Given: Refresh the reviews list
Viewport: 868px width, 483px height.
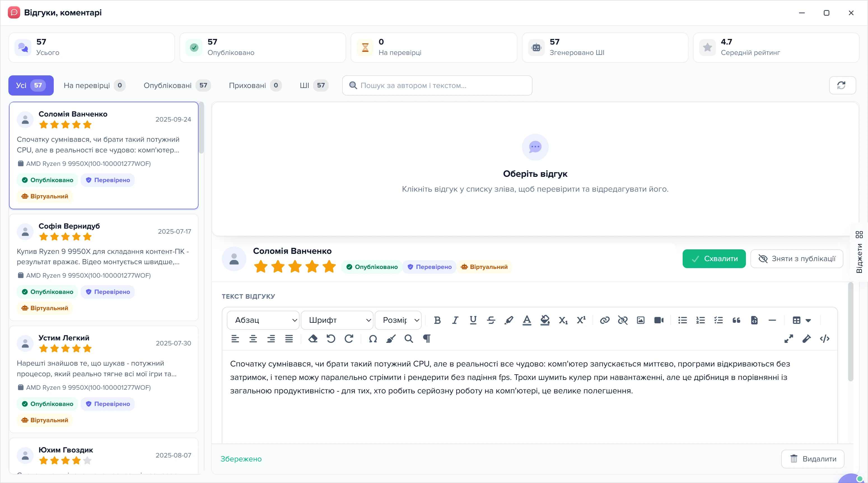Looking at the screenshot, I should point(842,86).
